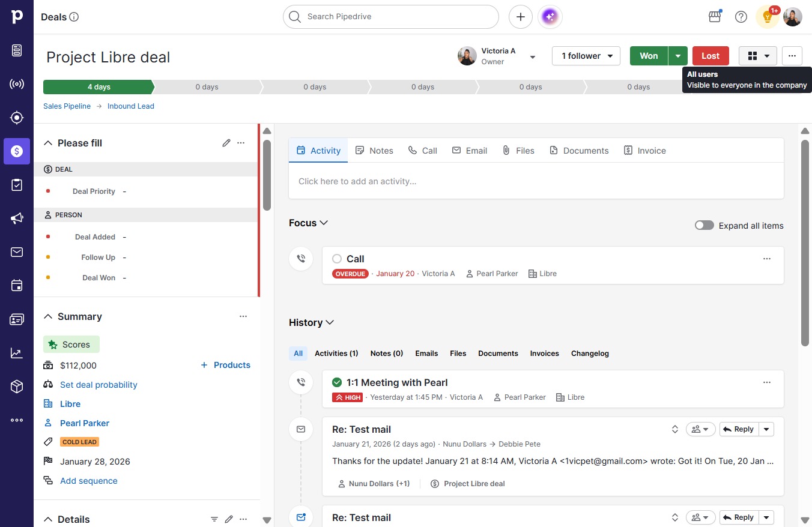
Task: Switch to the Email tab
Action: (470, 151)
